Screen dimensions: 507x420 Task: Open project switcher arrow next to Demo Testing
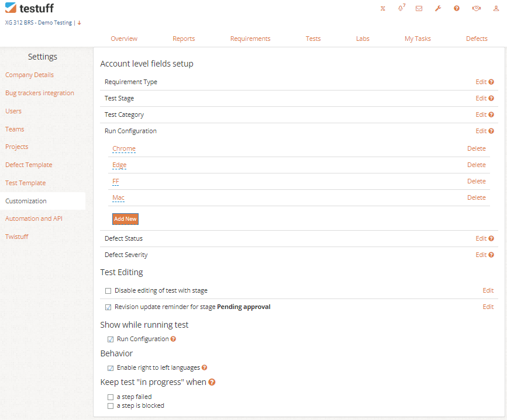(x=79, y=23)
